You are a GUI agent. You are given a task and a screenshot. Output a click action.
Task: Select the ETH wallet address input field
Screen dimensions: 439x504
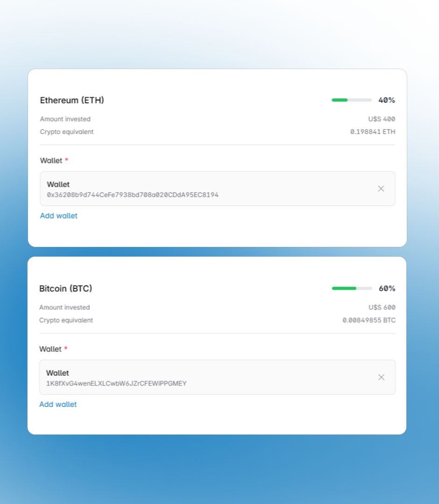coord(187,189)
